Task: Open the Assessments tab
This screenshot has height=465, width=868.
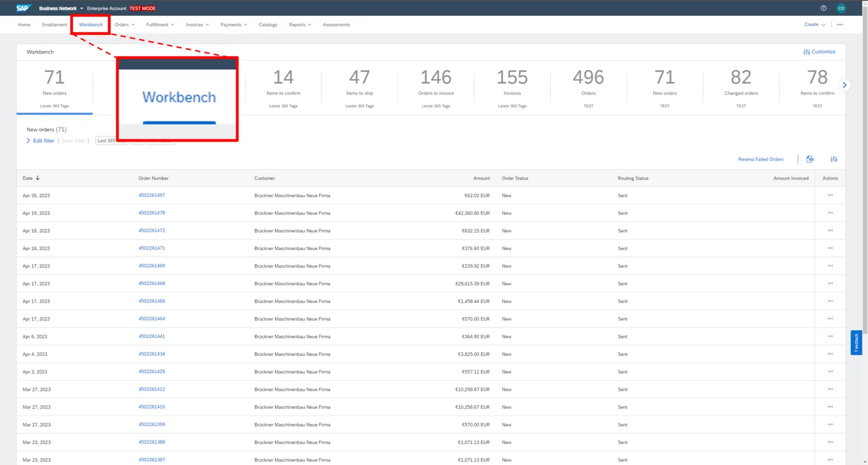Action: 336,25
